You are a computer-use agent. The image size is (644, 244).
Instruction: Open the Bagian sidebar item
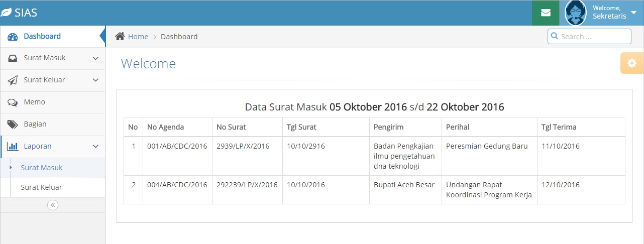[53, 124]
